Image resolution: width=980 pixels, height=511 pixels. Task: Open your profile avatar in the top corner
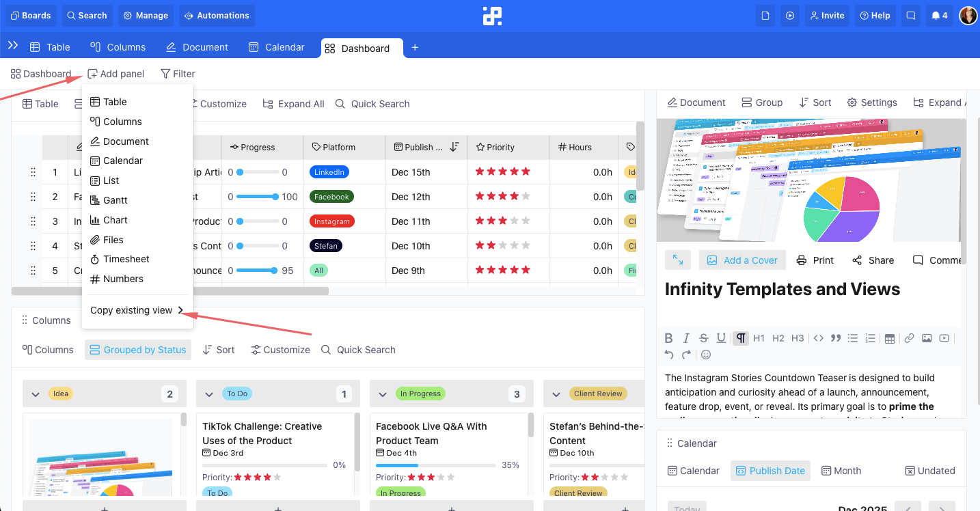click(968, 15)
